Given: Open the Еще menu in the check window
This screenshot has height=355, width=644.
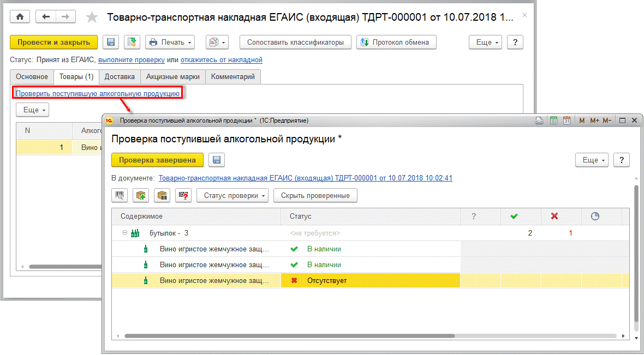Looking at the screenshot, I should point(592,160).
